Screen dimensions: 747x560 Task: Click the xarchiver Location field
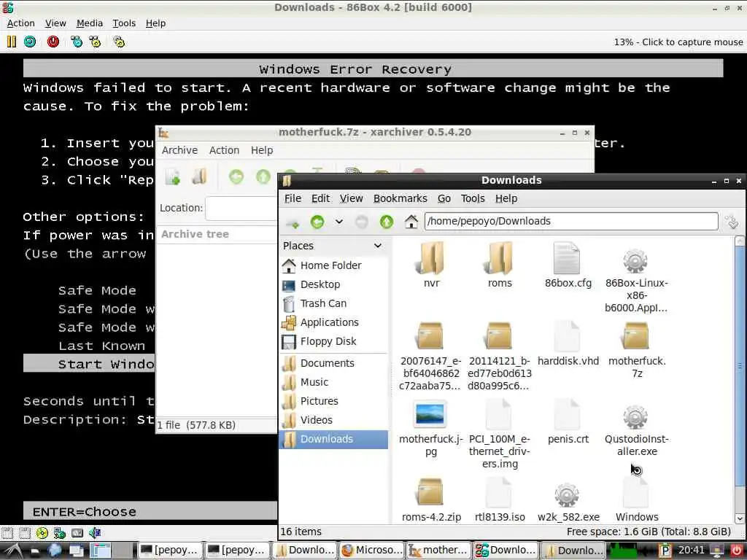tap(241, 208)
